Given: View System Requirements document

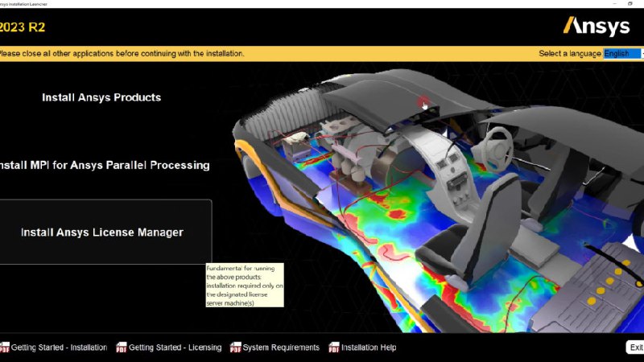Looking at the screenshot, I should (x=281, y=348).
